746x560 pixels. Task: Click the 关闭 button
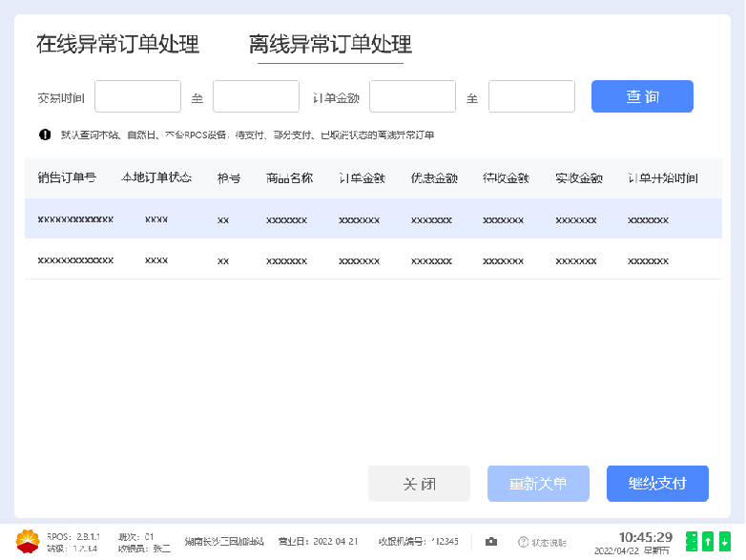pyautogui.click(x=419, y=484)
